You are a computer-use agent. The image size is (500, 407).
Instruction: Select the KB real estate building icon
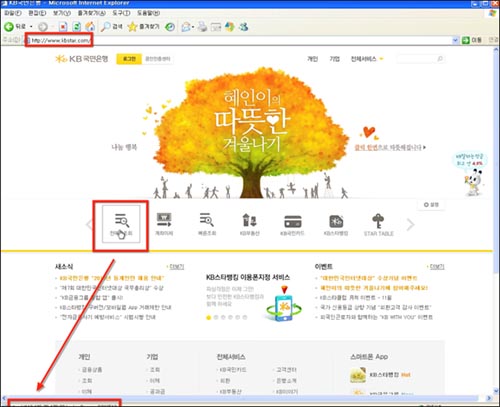coord(250,220)
